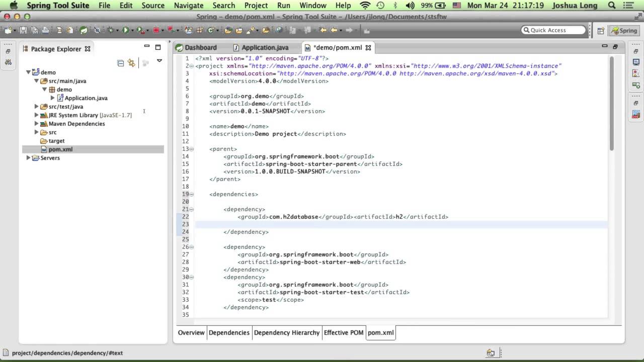This screenshot has height=362, width=644.
Task: Open the Dependencies tab of POM editor
Action: [x=229, y=332]
